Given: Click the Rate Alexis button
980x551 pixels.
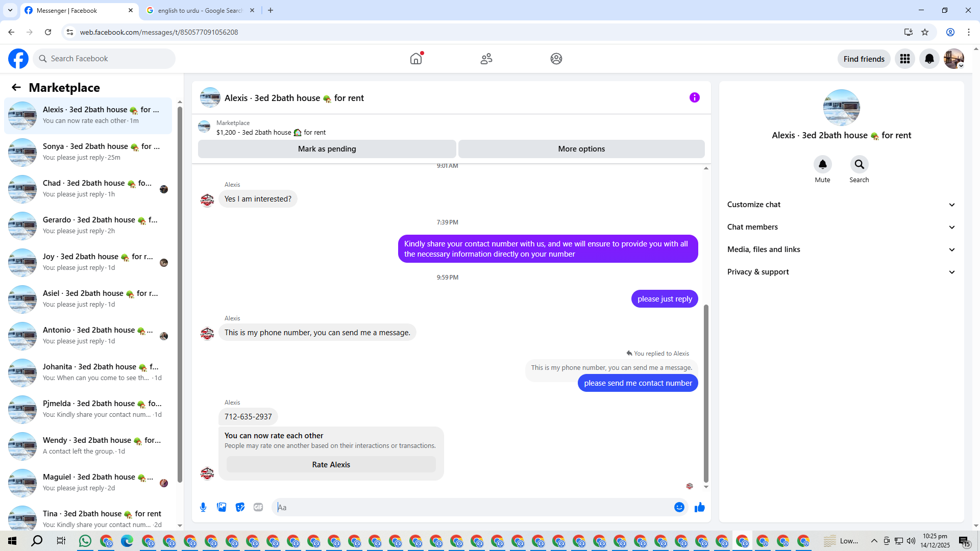Looking at the screenshot, I should click(x=331, y=465).
